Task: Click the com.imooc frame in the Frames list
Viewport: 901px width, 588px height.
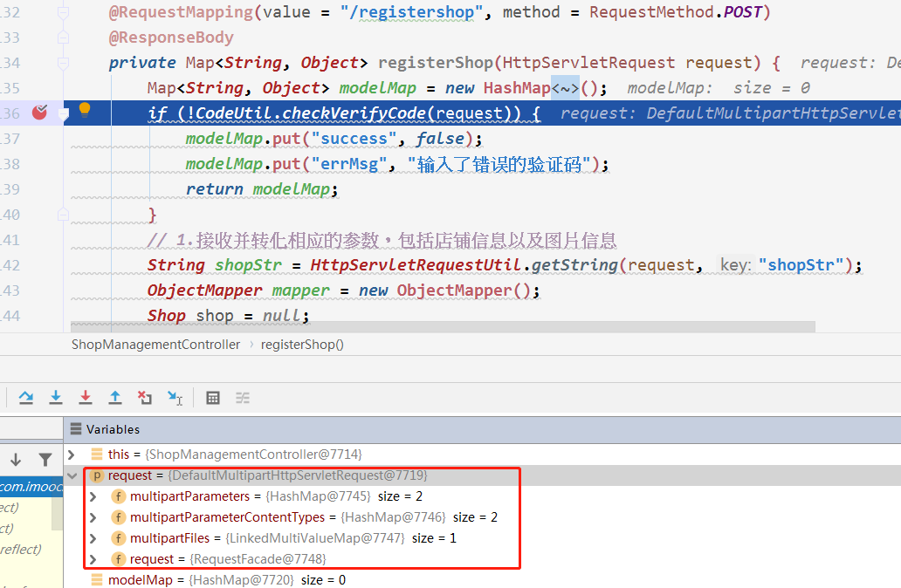Action: 31,486
